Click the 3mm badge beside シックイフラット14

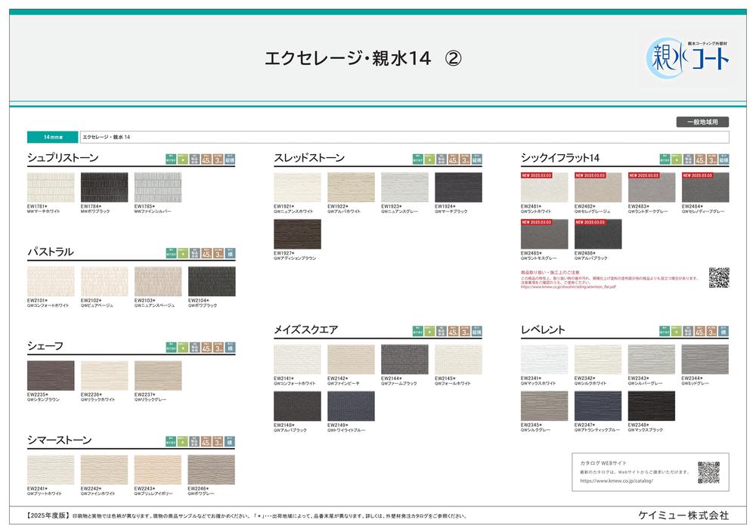coord(712,159)
